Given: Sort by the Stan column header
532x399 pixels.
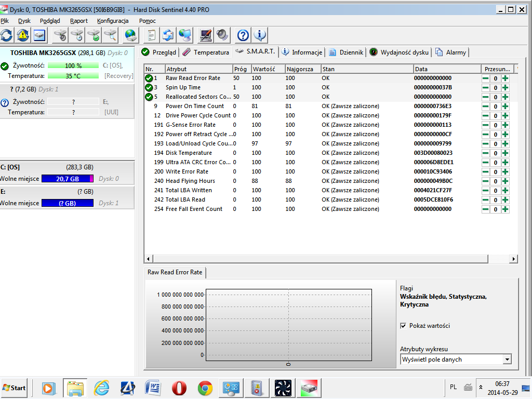Looking at the screenshot, I should tap(367, 69).
